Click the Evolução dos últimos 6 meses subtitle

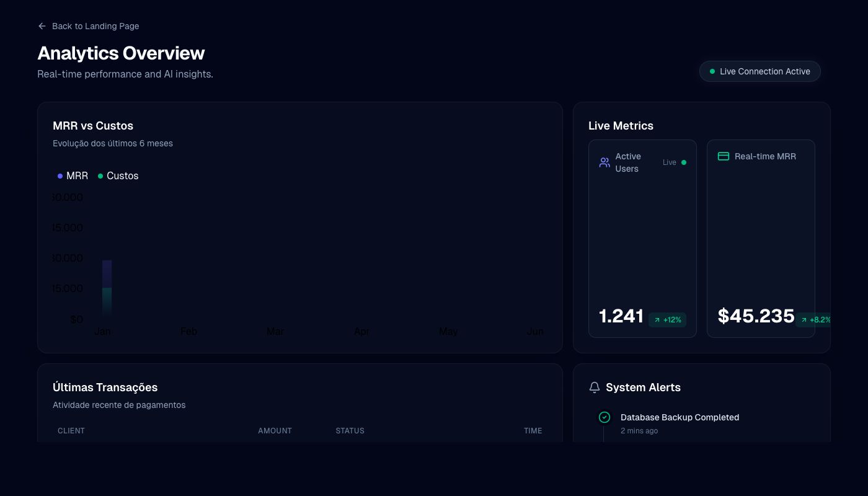[x=113, y=143]
